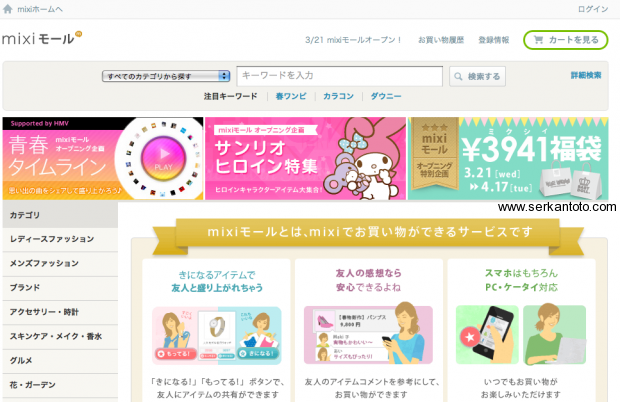Click the 注目キーワード label
Image resolution: width=620 pixels, height=402 pixels.
231,96
